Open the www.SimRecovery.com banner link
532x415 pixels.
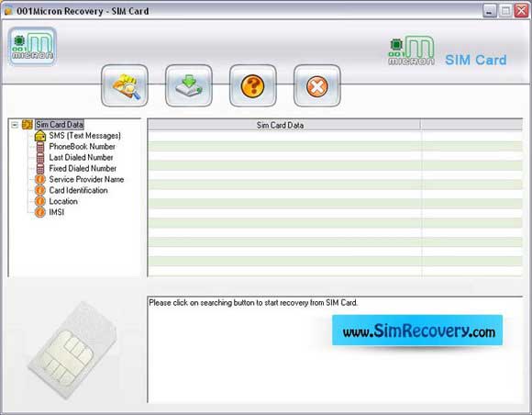(417, 331)
